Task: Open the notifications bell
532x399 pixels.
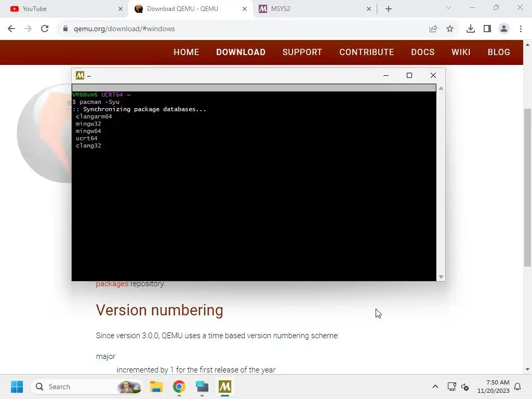Action: click(x=517, y=387)
